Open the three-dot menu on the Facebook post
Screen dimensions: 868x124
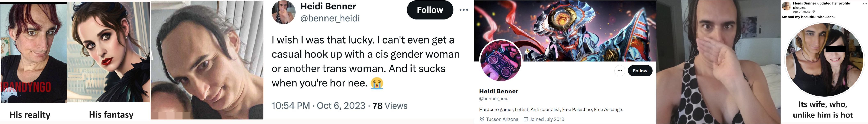865,3
